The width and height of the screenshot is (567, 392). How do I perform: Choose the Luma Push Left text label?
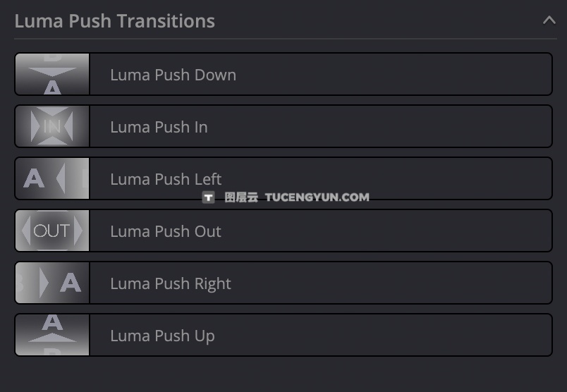tap(166, 179)
